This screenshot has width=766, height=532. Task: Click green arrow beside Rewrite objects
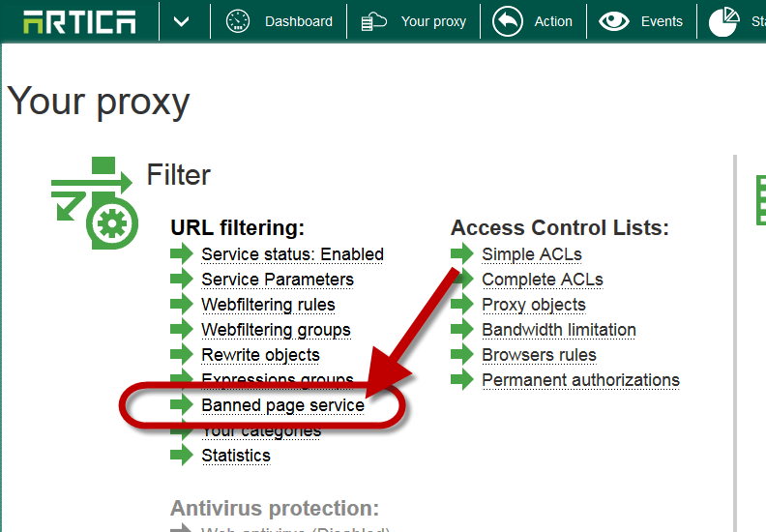click(182, 355)
